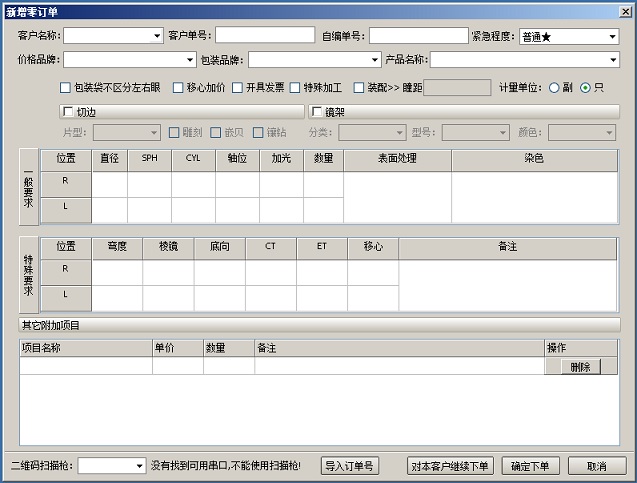Image resolution: width=637 pixels, height=483 pixels.
Task: Check the 装配>> checkbox
Action: 359,88
